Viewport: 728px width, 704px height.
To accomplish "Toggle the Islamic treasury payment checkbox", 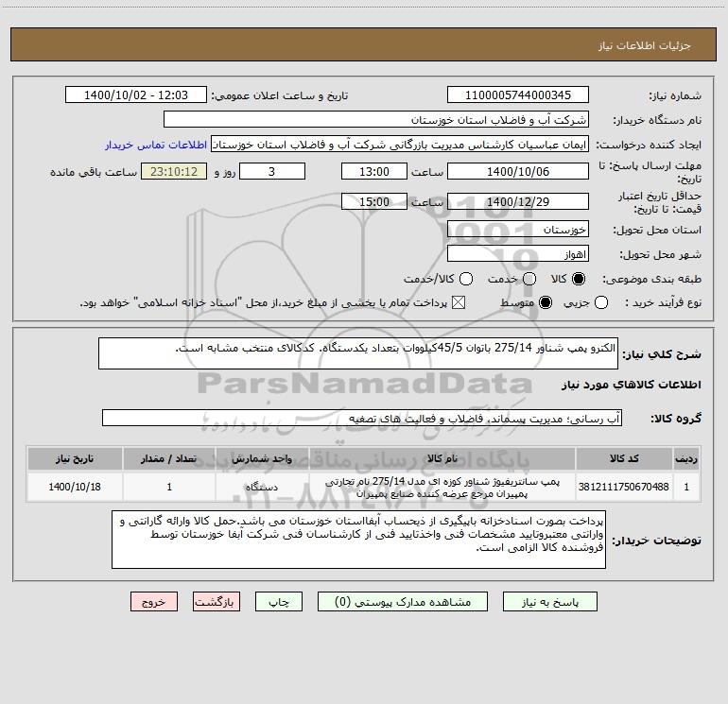I will pos(459,302).
